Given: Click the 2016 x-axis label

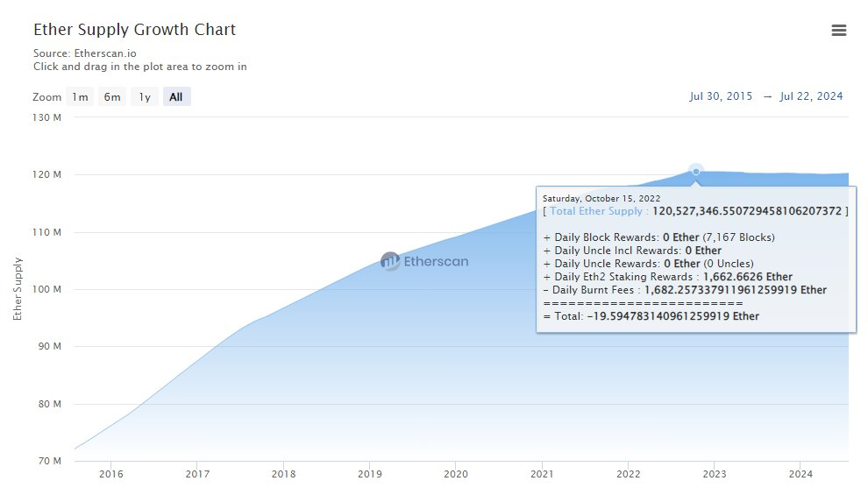Looking at the screenshot, I should click(x=110, y=474).
